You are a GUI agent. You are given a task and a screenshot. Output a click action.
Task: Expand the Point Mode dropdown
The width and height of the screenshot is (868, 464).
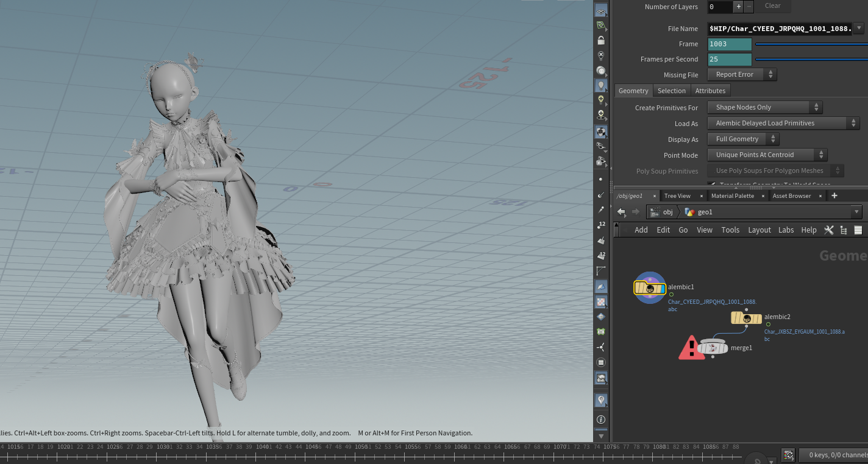point(767,155)
